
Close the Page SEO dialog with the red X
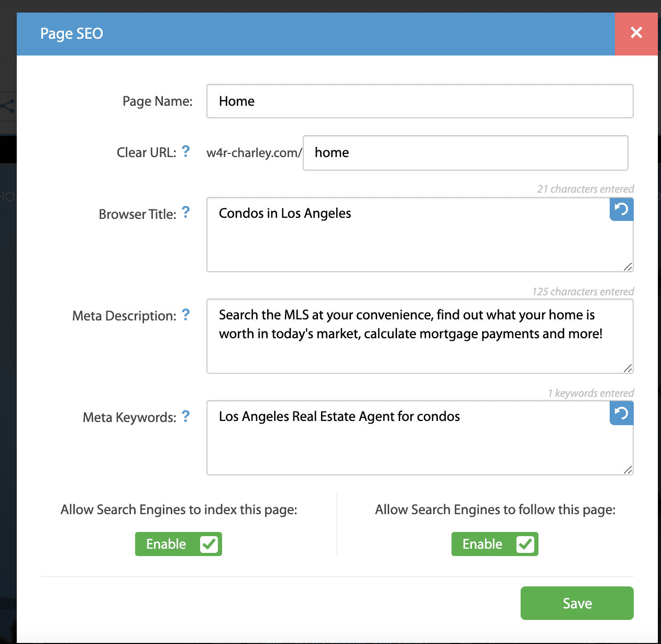click(636, 33)
